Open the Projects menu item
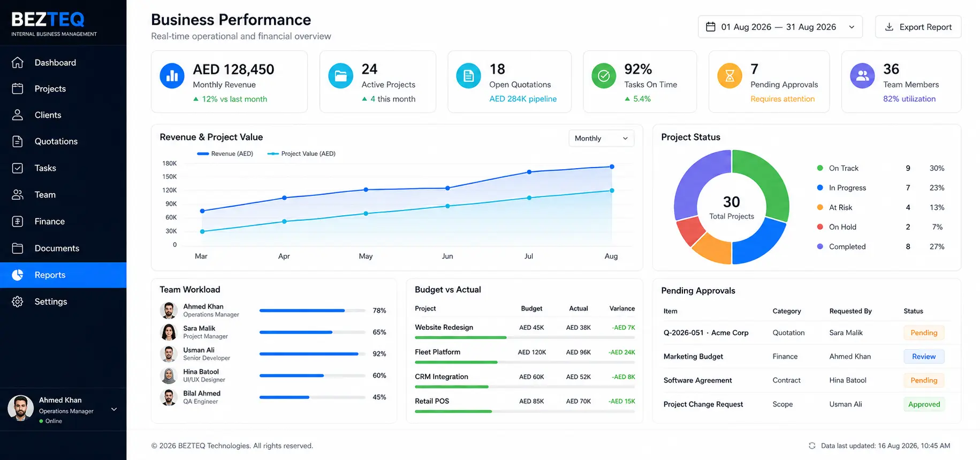The width and height of the screenshot is (980, 460). pyautogui.click(x=63, y=89)
